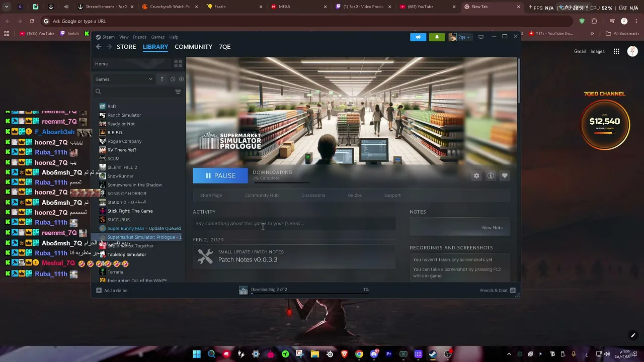The width and height of the screenshot is (644, 362).
Task: Click the library sort direction arrow
Action: 162,79
